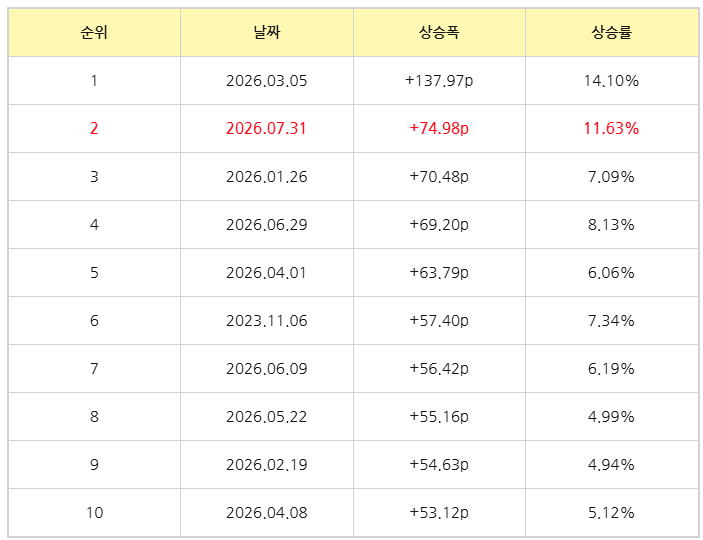Click the 상승폭 column header
This screenshot has width=703, height=540.
point(439,32)
